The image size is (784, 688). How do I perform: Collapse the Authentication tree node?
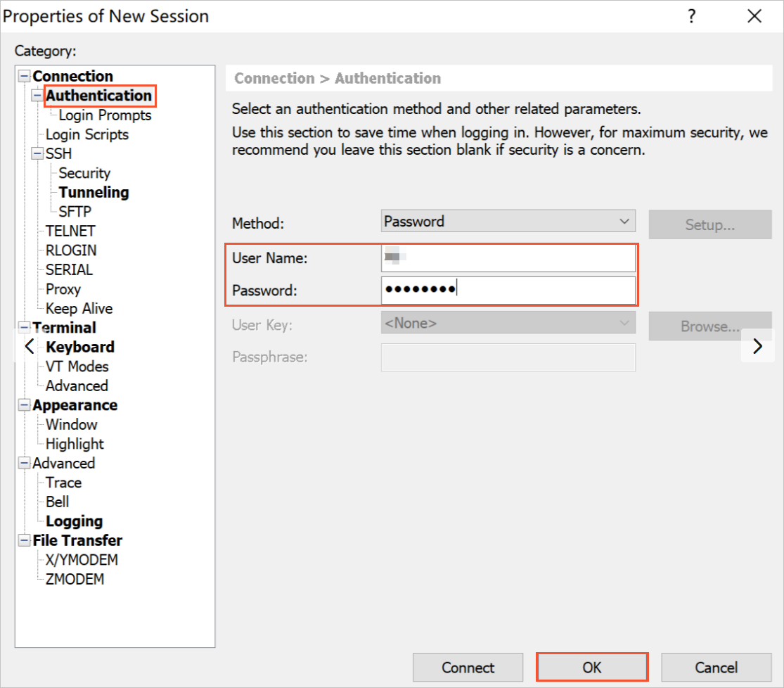[37, 96]
